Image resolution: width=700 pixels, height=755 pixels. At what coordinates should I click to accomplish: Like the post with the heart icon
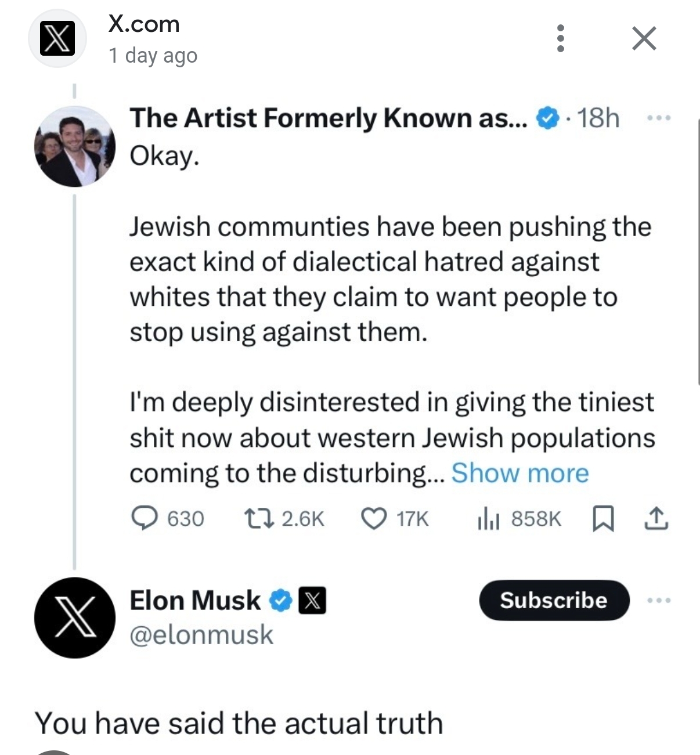[374, 518]
